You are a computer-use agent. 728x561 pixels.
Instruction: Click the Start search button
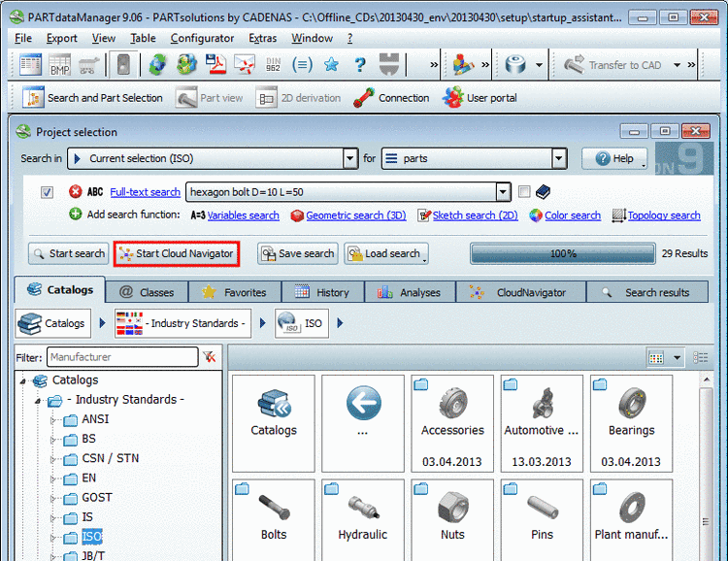[68, 253]
